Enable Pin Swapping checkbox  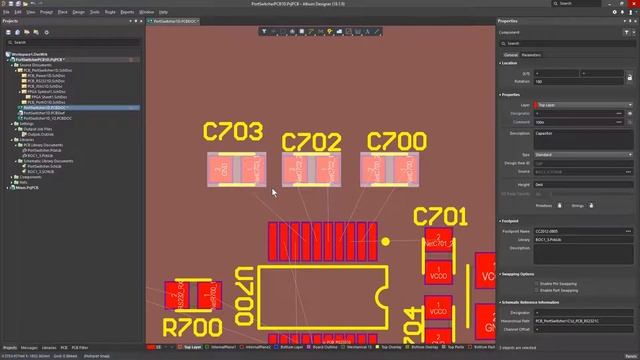point(537,283)
